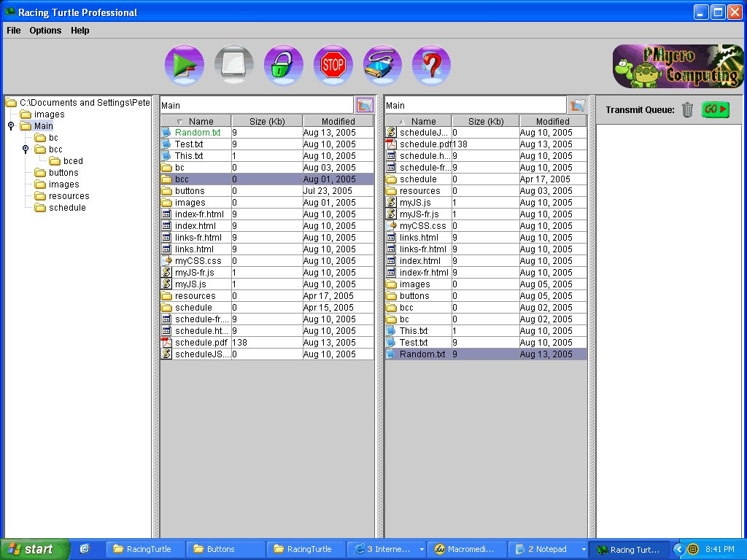This screenshot has width=747, height=560.
Task: Select the resources folder in right list
Action: click(x=486, y=190)
